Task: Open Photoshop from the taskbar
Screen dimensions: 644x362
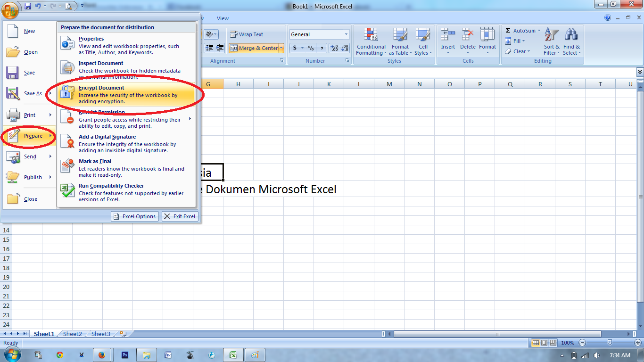Action: [125, 355]
